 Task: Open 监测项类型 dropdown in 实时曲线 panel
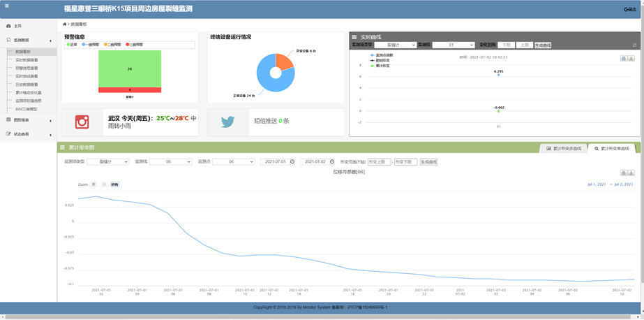coord(395,45)
